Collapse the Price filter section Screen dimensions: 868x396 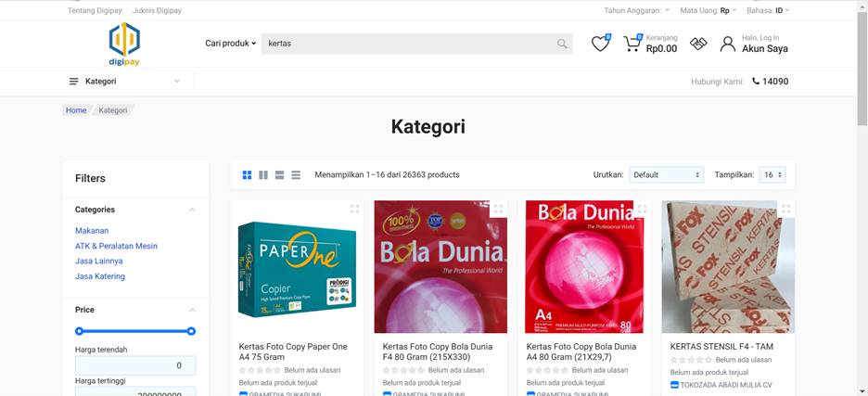click(192, 310)
